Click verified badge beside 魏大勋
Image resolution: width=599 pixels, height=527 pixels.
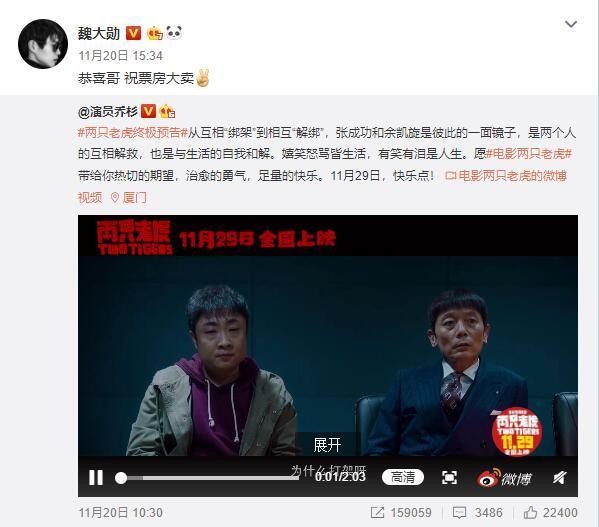(133, 33)
